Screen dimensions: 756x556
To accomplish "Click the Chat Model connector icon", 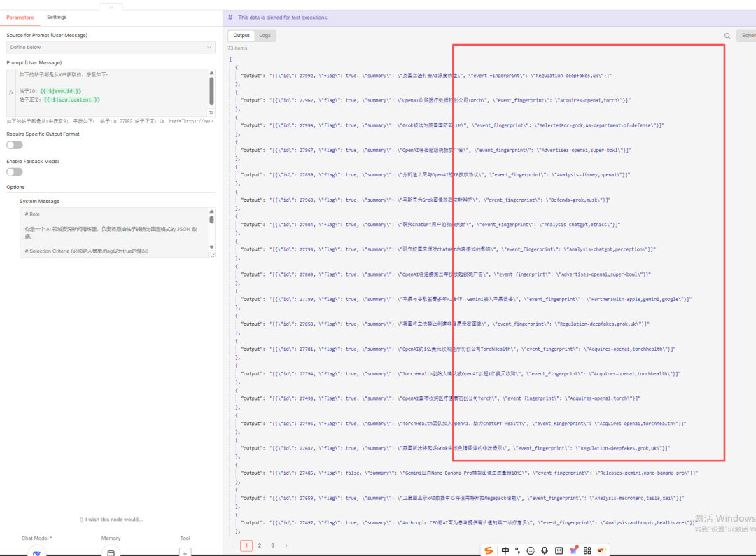I will coord(36,552).
